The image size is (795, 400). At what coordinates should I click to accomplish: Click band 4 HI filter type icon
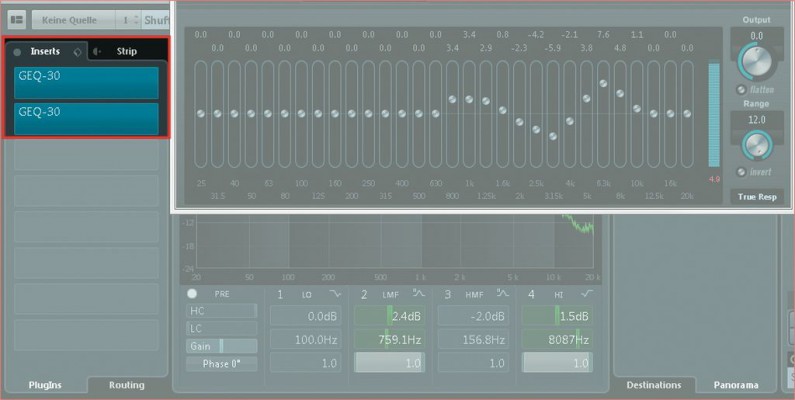pyautogui.click(x=587, y=294)
